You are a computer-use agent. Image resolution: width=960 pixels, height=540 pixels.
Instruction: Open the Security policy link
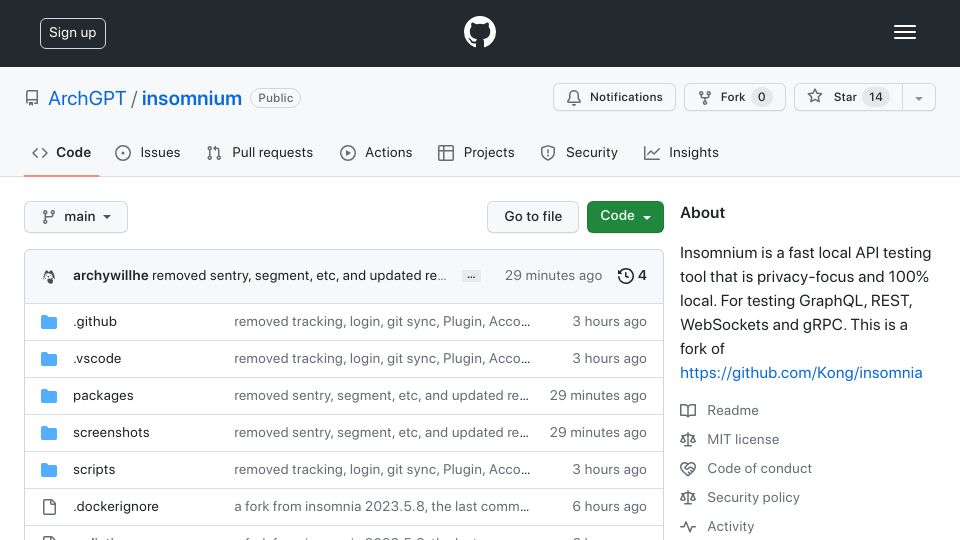(753, 498)
